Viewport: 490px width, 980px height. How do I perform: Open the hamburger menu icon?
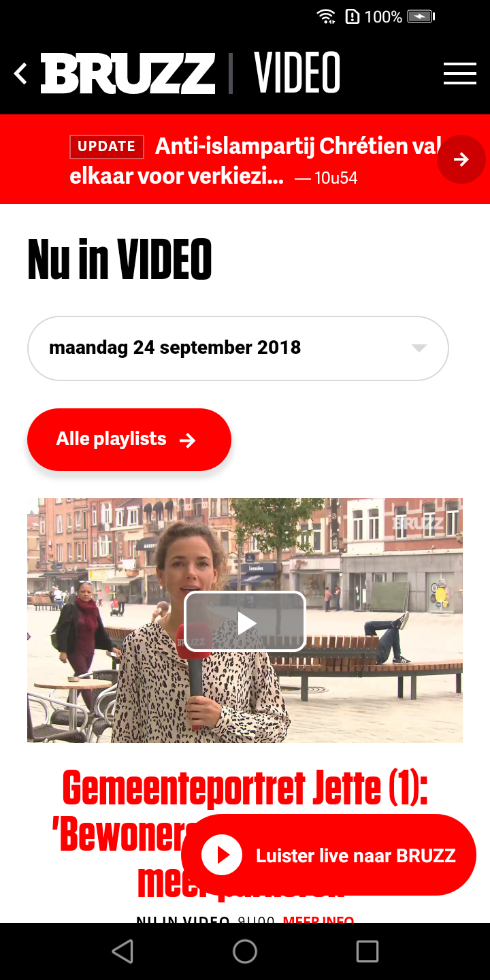pos(460,73)
